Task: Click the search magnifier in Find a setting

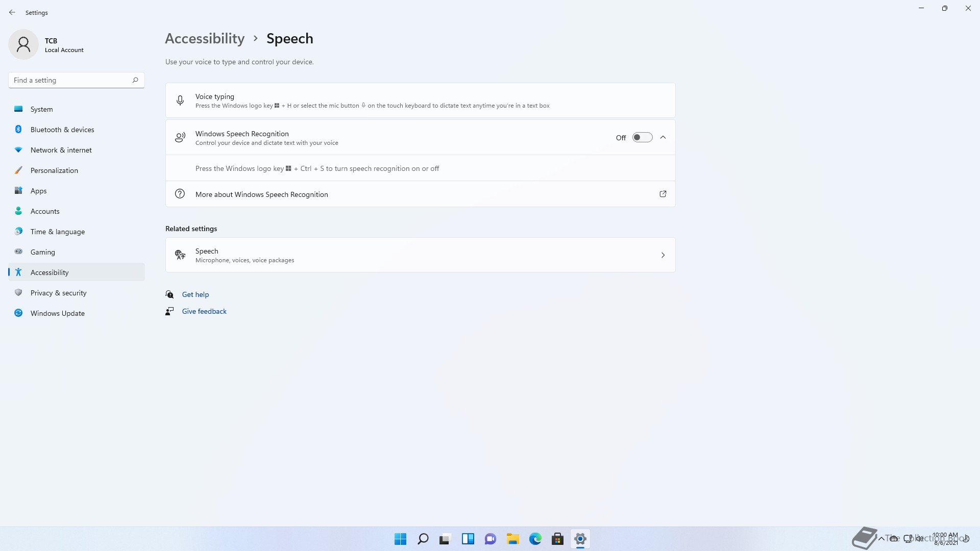Action: 135,80
